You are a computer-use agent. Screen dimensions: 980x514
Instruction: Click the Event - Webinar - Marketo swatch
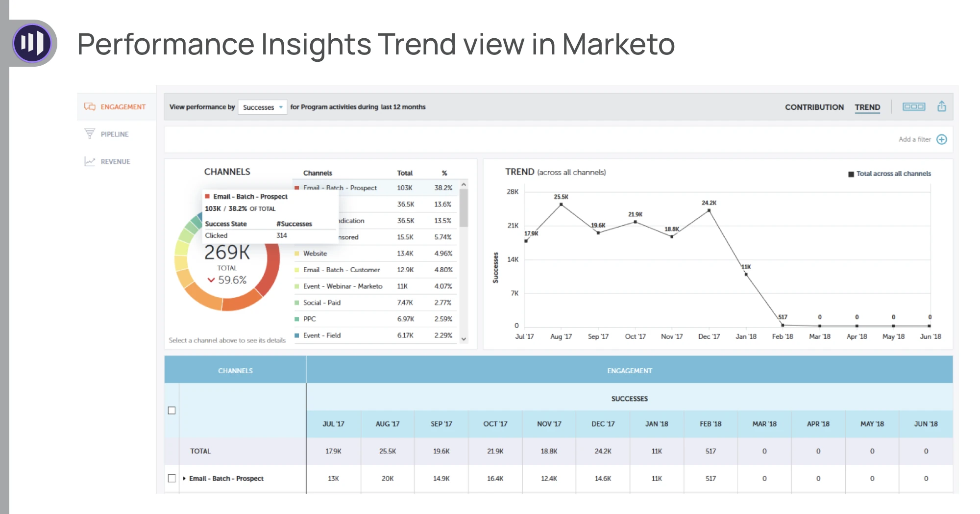click(296, 286)
